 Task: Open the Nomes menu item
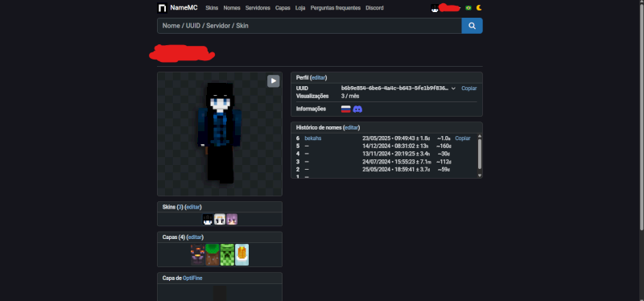232,8
